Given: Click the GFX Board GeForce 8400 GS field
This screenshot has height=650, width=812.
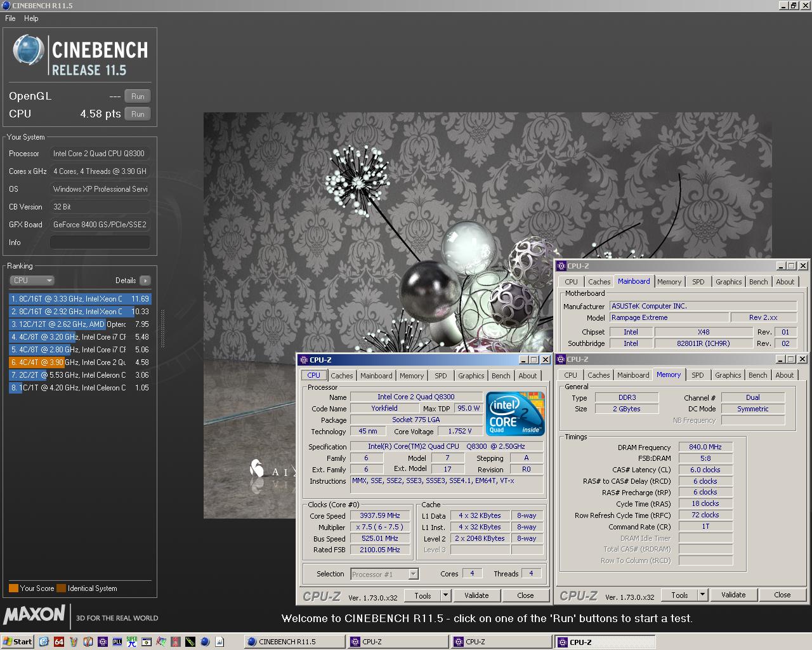Looking at the screenshot, I should pos(100,225).
